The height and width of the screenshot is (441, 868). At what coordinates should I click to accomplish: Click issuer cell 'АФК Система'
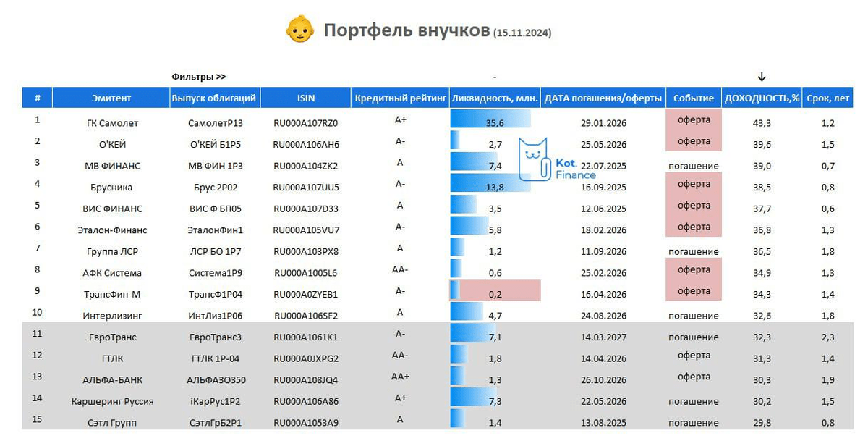coord(111,273)
